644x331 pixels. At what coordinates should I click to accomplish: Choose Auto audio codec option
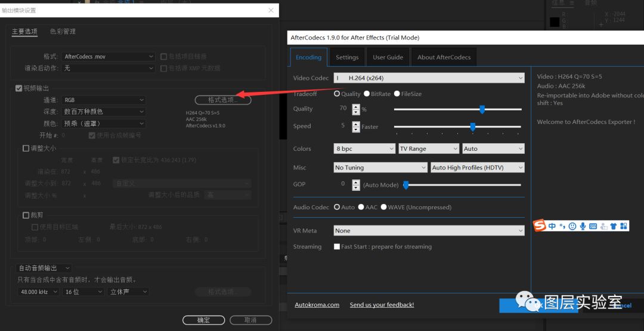point(337,207)
